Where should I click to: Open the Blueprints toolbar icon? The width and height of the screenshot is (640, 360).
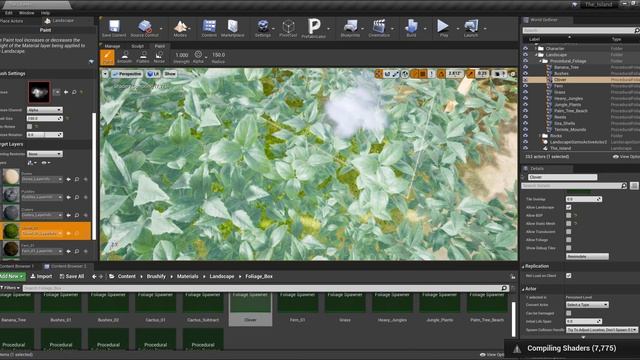(350, 27)
